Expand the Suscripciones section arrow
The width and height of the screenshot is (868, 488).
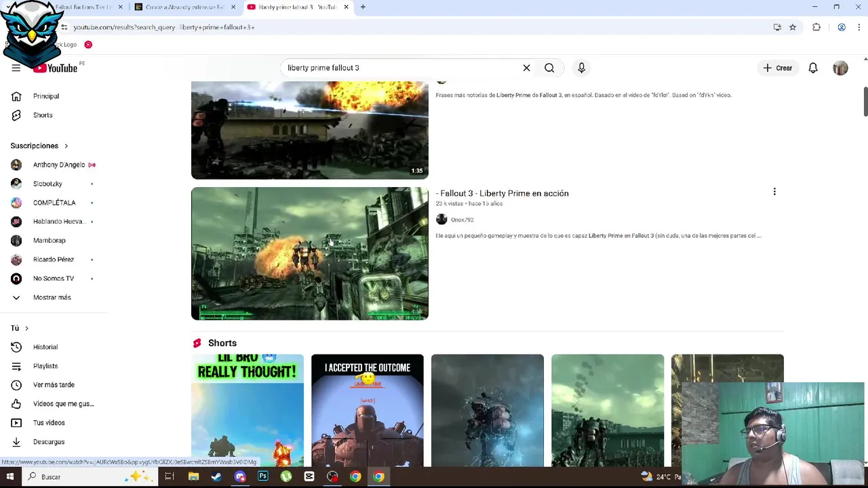pyautogui.click(x=66, y=146)
